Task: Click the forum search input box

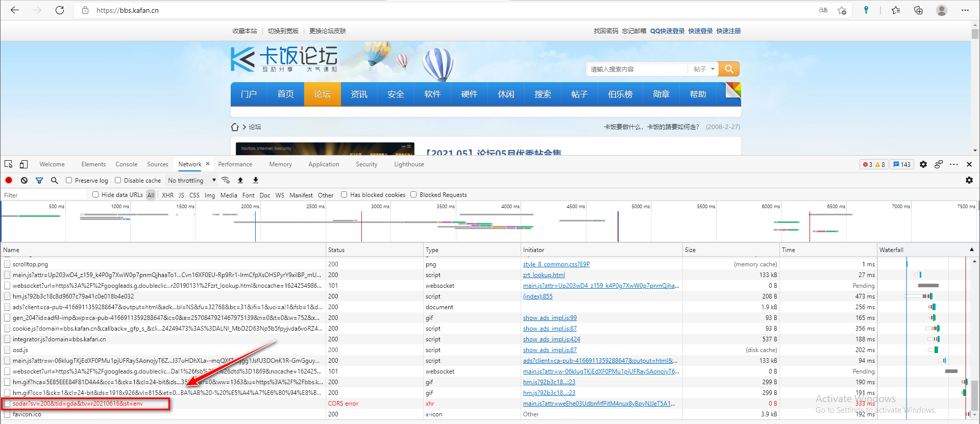Action: 637,69
